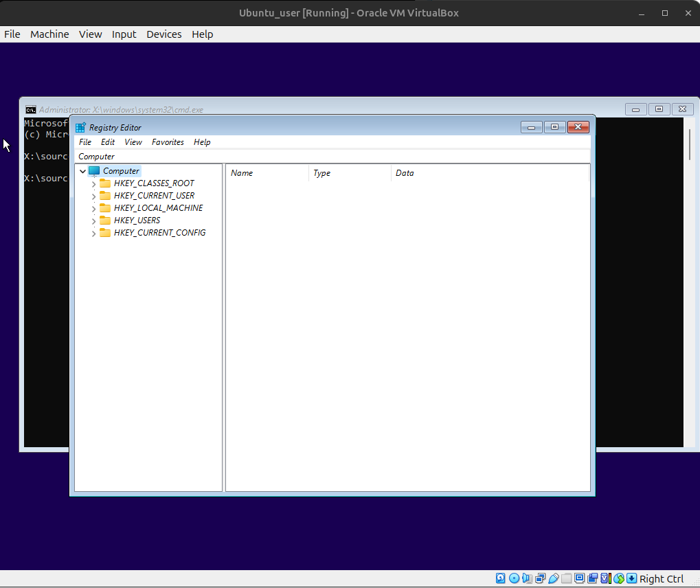Open the VirtualBox Machine menu
700x588 pixels.
(49, 34)
